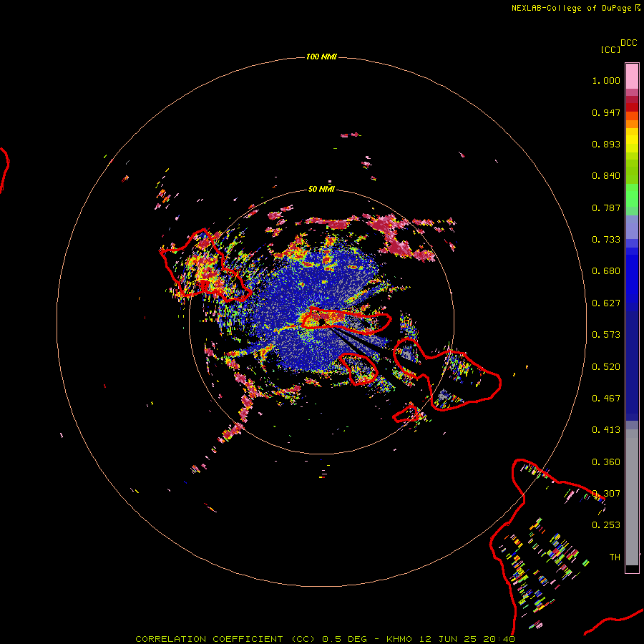
Task: Click the 0.253 scale value
Action: 606,525
